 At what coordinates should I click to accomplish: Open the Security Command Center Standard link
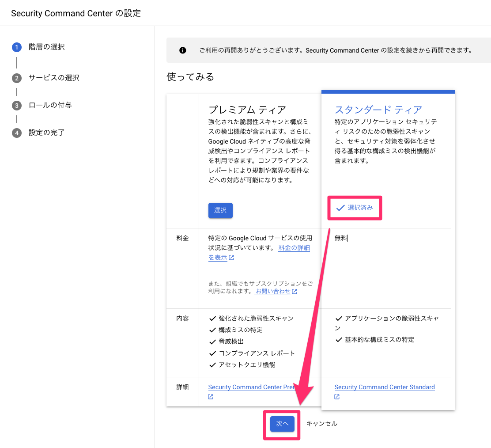pyautogui.click(x=385, y=387)
